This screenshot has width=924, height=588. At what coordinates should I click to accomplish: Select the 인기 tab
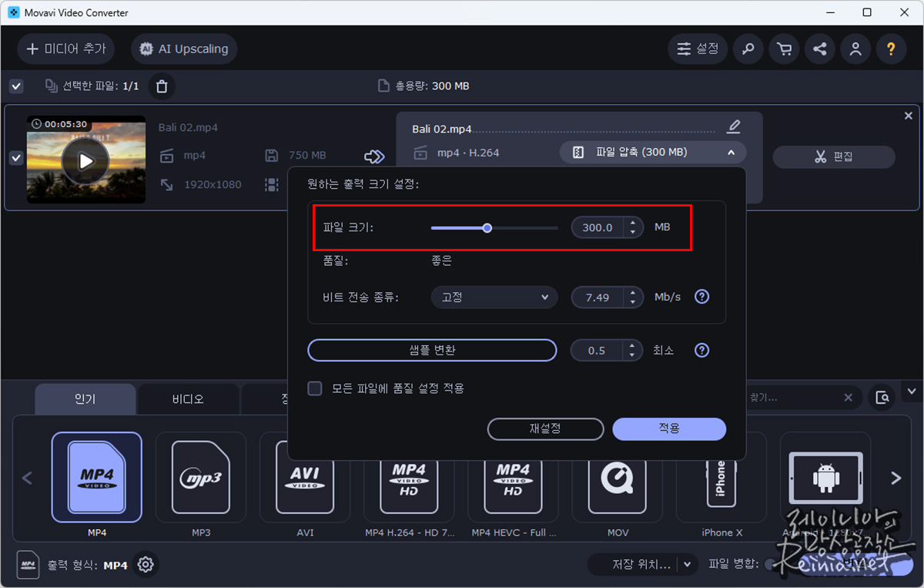(85, 398)
